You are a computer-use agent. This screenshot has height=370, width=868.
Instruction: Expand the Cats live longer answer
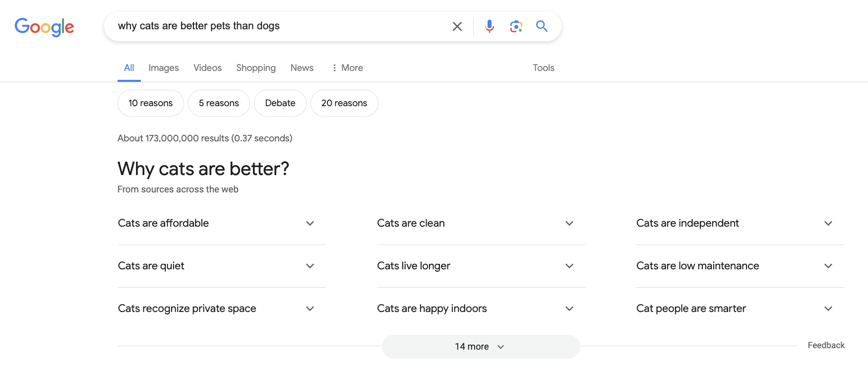[569, 266]
